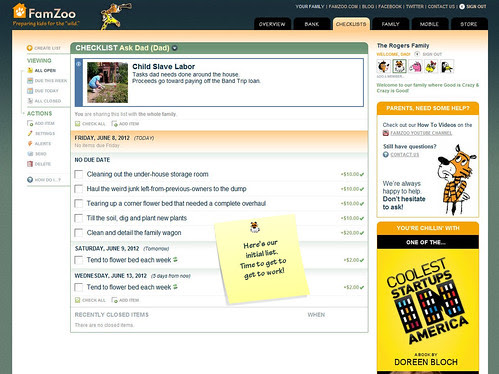Viewport: 499px width, 374px height.
Task: Click the sidebar Contact Us link
Action: [x=405, y=155]
